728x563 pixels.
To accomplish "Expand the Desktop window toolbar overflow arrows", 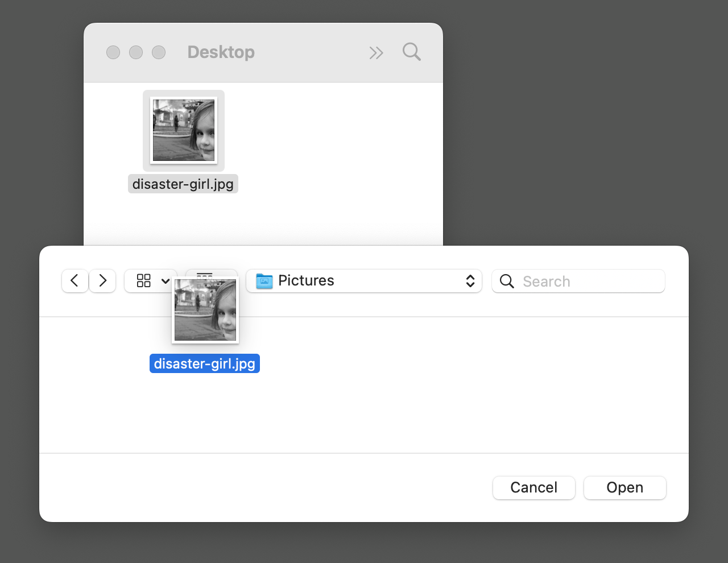I will point(376,53).
